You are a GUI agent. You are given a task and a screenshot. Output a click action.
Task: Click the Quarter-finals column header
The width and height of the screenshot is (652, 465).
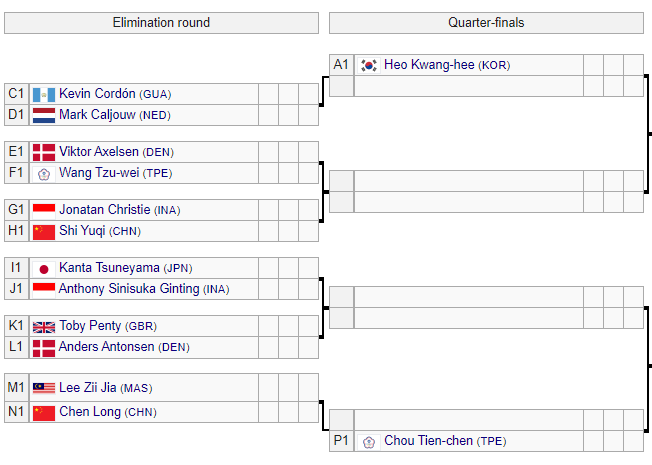point(486,23)
